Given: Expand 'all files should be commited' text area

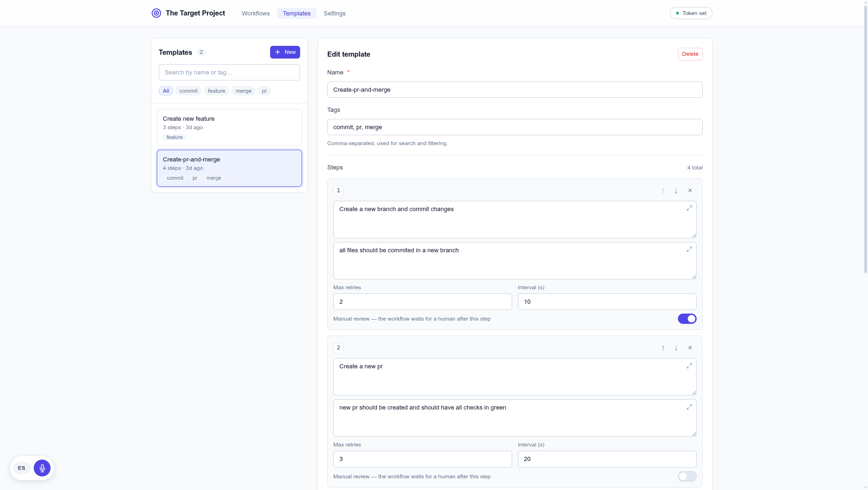Looking at the screenshot, I should pyautogui.click(x=689, y=249).
